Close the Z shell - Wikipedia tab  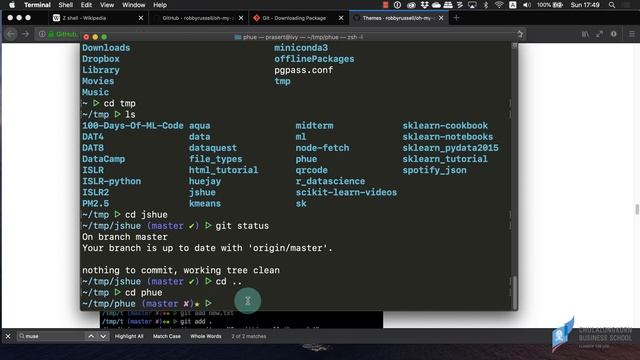(141, 18)
